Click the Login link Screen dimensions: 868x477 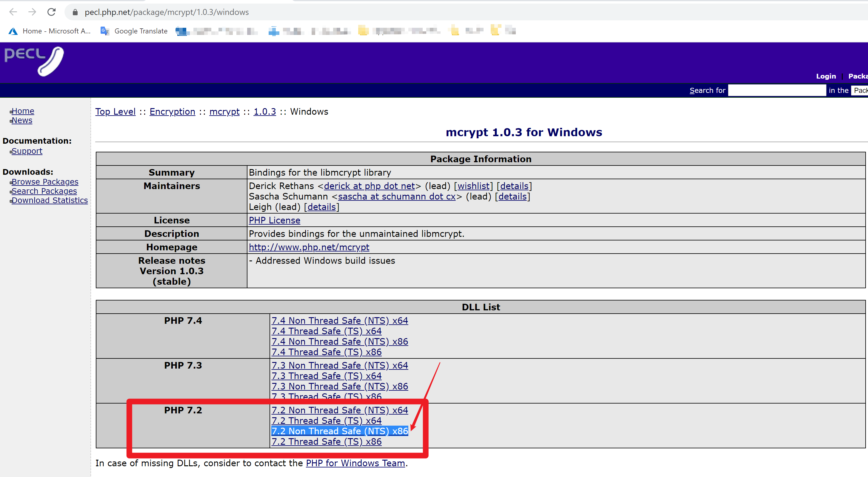826,76
